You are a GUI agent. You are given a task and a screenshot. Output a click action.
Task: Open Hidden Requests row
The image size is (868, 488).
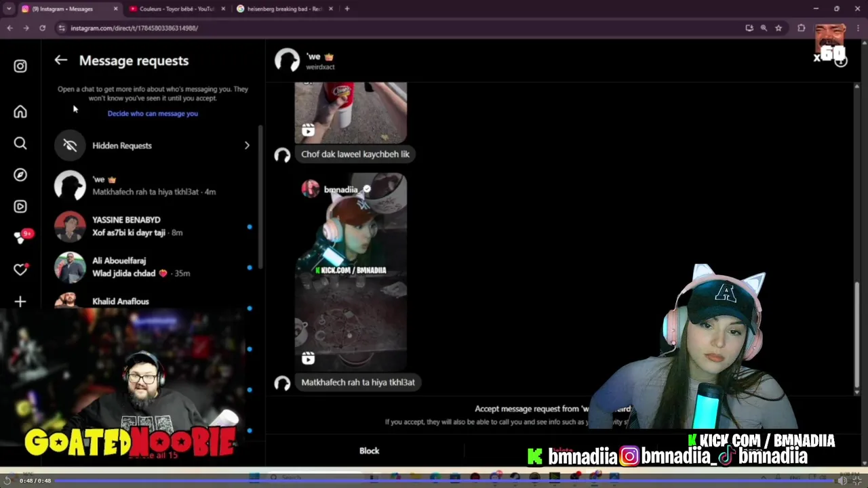pos(153,146)
